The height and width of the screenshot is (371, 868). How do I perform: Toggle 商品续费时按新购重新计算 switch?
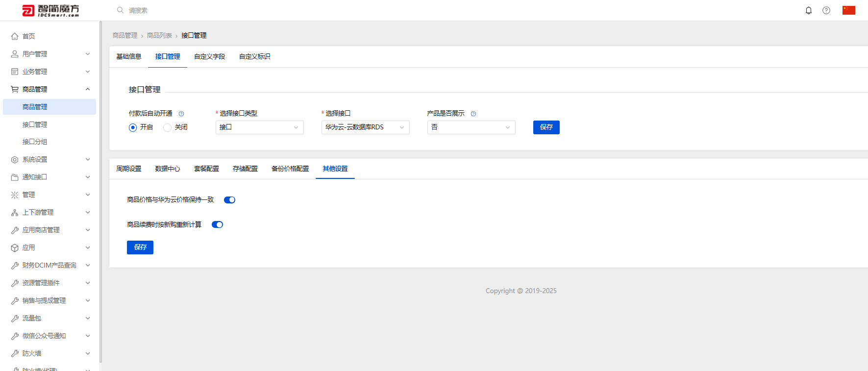[217, 225]
